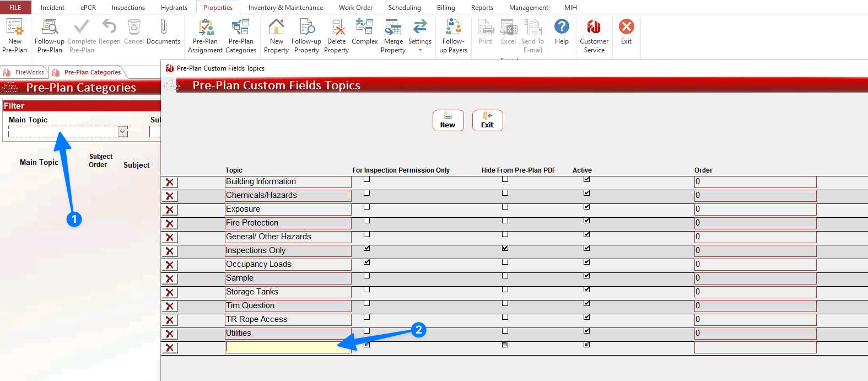Viewport: 868px width, 381px height.
Task: Switch to the Inspections ribbon tab
Action: pyautogui.click(x=128, y=8)
